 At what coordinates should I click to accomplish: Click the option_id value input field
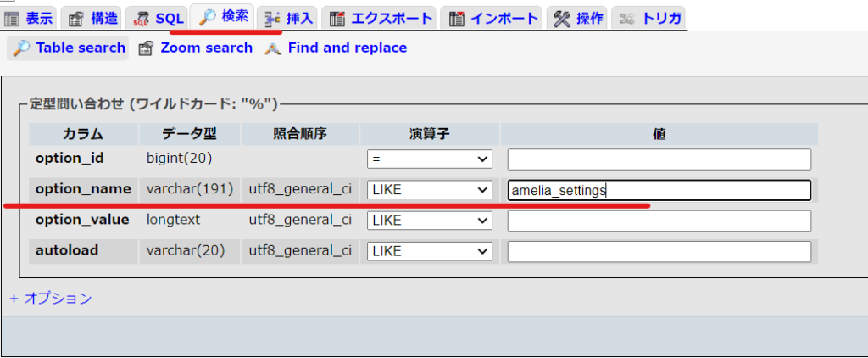coord(659,159)
